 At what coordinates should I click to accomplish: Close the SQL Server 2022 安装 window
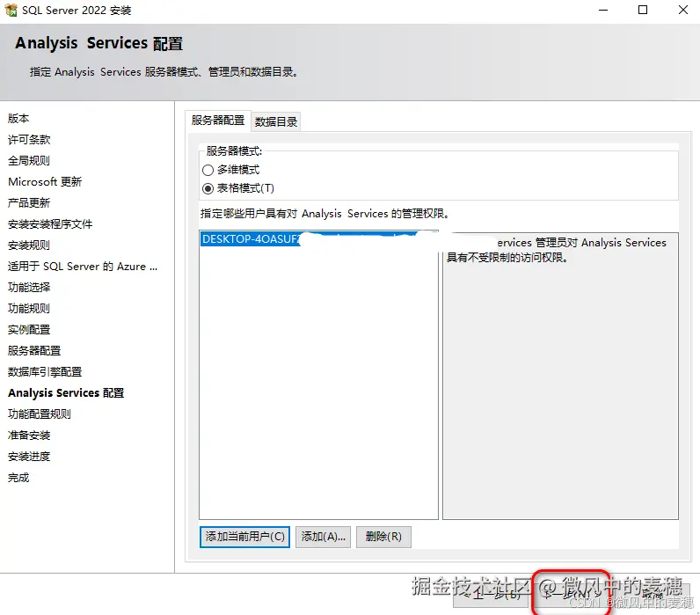pyautogui.click(x=683, y=10)
